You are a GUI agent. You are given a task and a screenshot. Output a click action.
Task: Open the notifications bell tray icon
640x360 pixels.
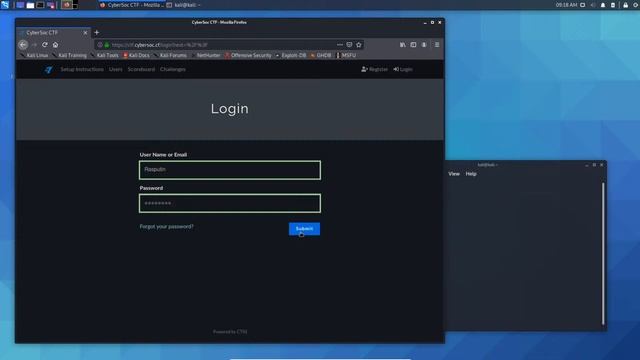(603, 5)
